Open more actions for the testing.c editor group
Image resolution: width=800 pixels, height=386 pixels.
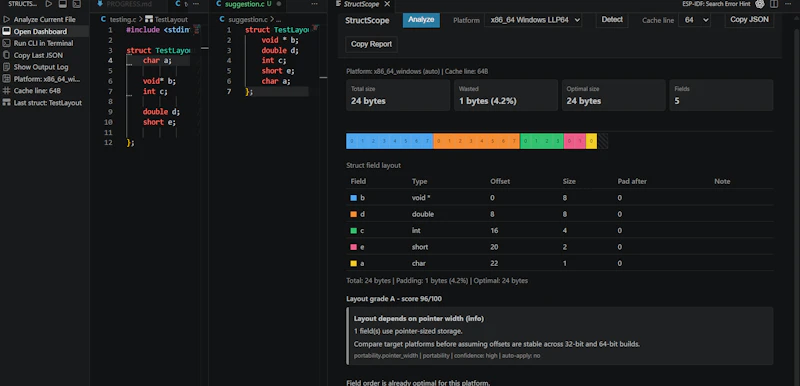pyautogui.click(x=196, y=4)
